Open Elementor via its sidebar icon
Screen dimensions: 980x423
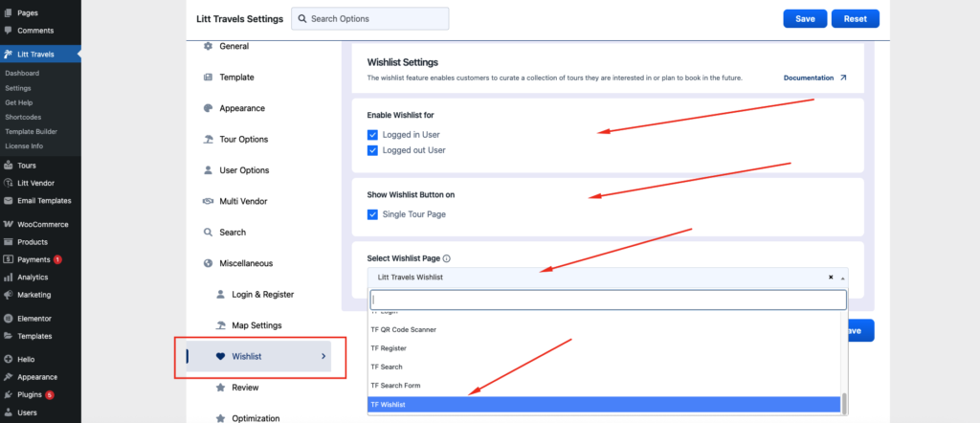tap(9, 318)
